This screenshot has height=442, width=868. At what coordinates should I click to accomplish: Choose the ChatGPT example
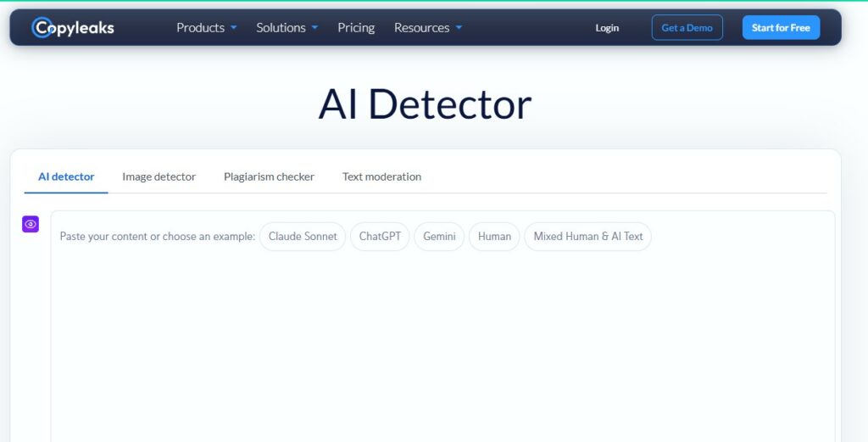pyautogui.click(x=380, y=237)
